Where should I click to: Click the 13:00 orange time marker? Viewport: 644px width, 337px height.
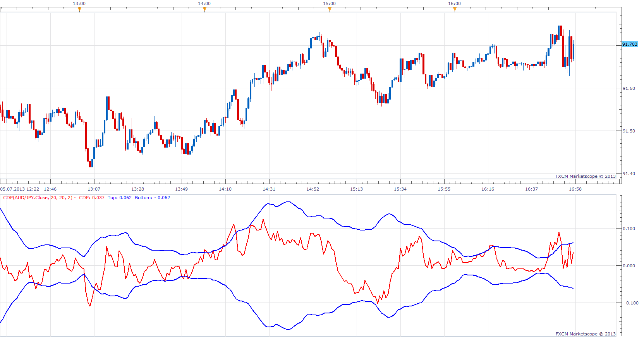[x=79, y=10]
